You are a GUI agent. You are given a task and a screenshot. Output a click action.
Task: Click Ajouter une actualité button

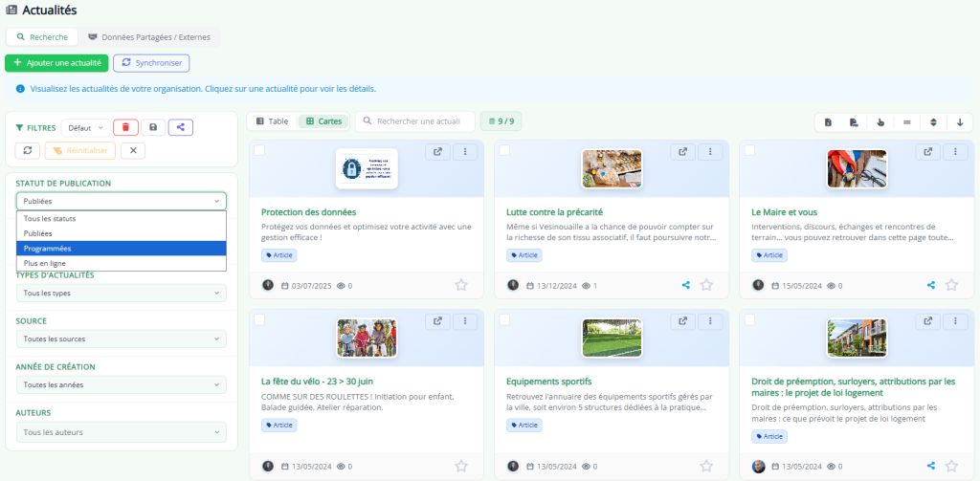(x=56, y=63)
